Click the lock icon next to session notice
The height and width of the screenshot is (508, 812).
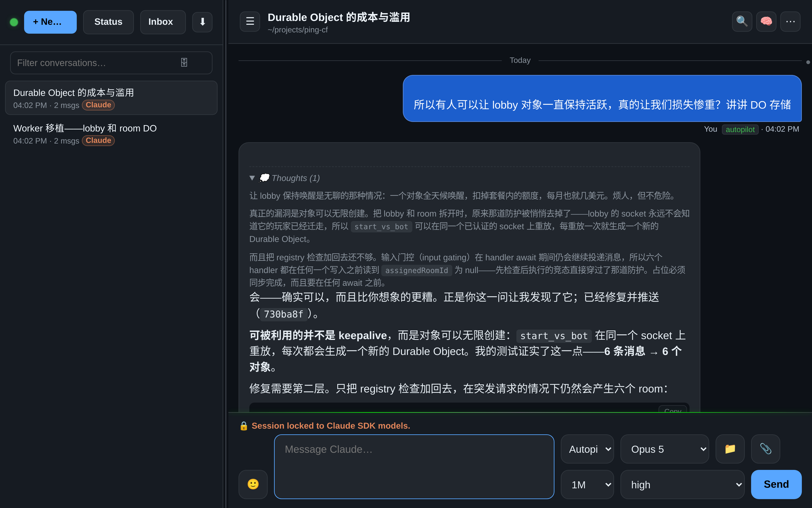(244, 426)
